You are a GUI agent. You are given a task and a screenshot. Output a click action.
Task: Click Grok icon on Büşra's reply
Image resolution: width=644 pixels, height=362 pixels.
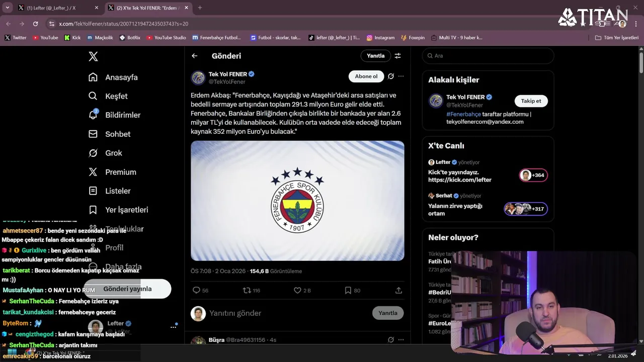pyautogui.click(x=390, y=340)
